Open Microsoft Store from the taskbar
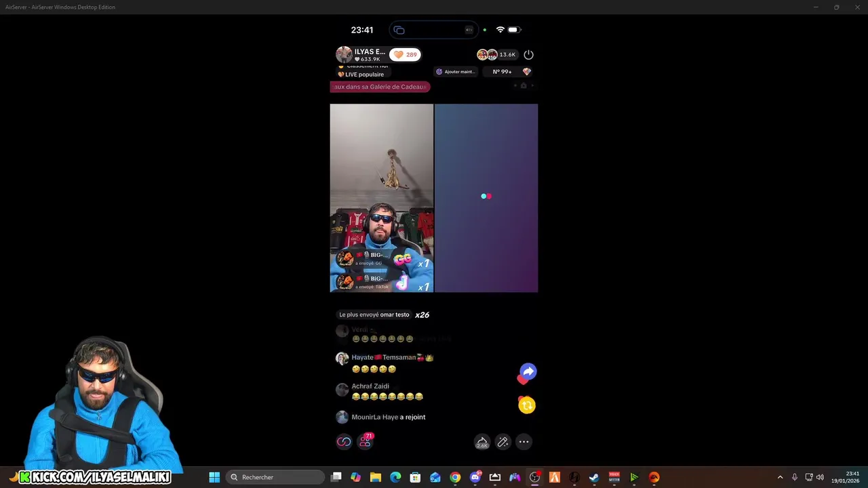Viewport: 868px width, 488px height. (415, 477)
